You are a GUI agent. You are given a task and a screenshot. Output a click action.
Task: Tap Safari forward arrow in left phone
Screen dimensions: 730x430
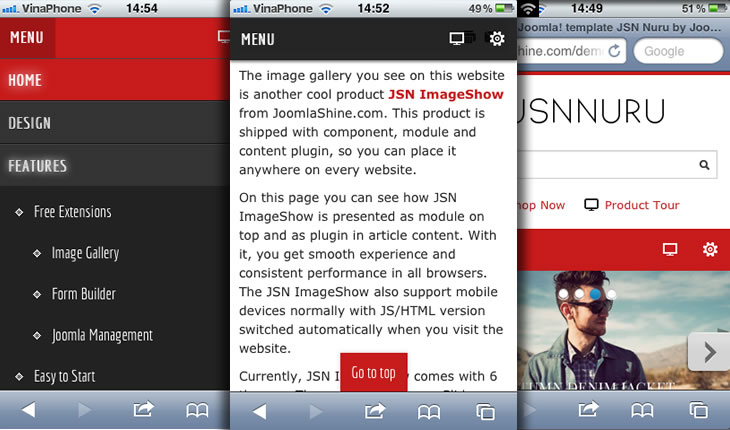click(x=84, y=410)
